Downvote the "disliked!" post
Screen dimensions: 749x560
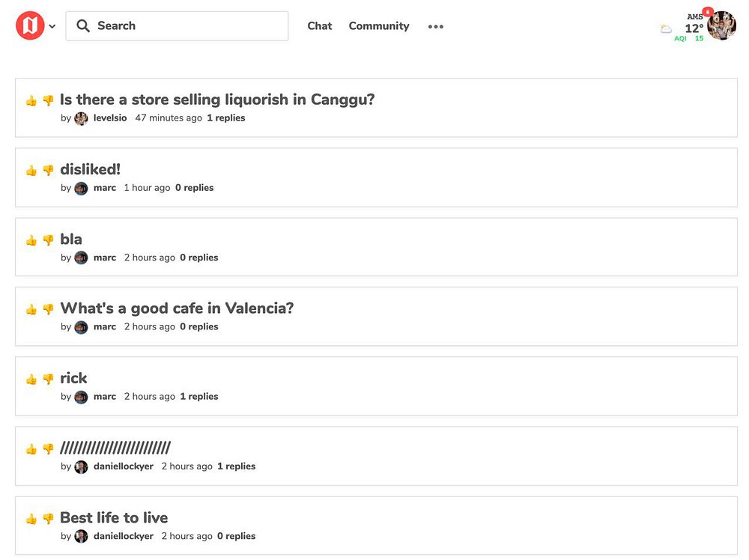point(48,171)
